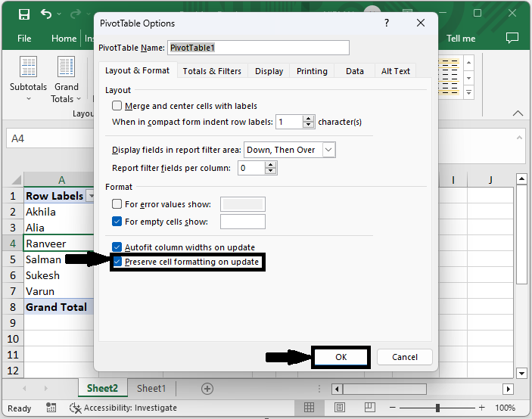The height and width of the screenshot is (419, 532).
Task: Click Accessibility: Investigate status item
Action: click(x=123, y=408)
